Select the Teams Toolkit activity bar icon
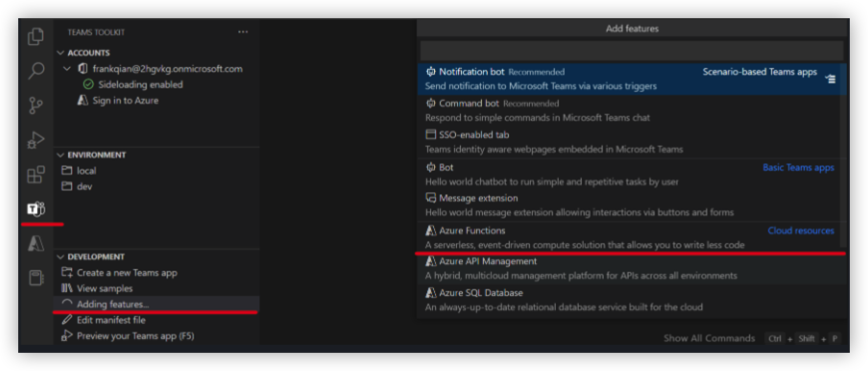 (x=36, y=209)
